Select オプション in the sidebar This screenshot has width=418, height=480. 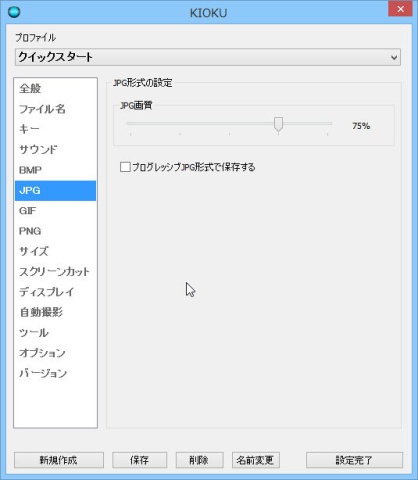pyautogui.click(x=55, y=353)
